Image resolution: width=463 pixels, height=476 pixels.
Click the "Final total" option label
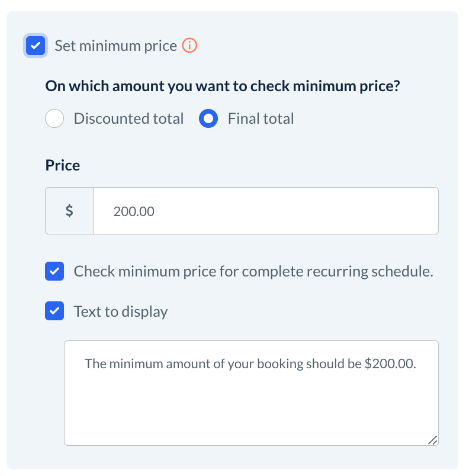[261, 118]
